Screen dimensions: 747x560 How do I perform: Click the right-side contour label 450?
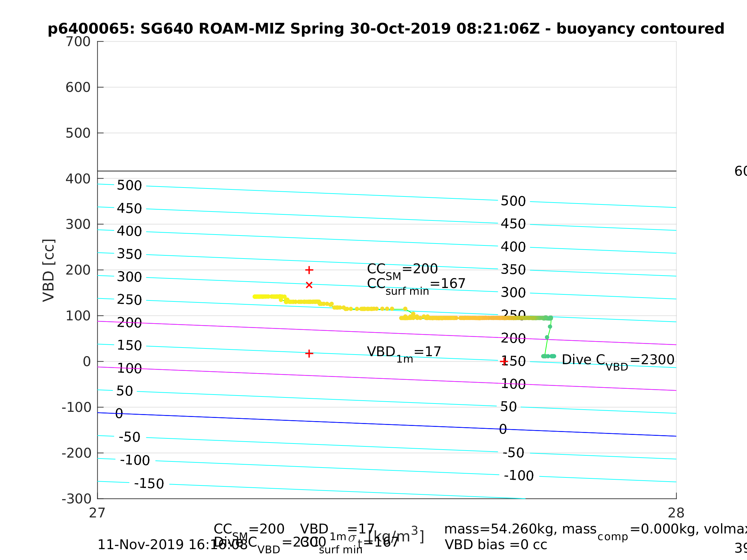[x=513, y=224]
